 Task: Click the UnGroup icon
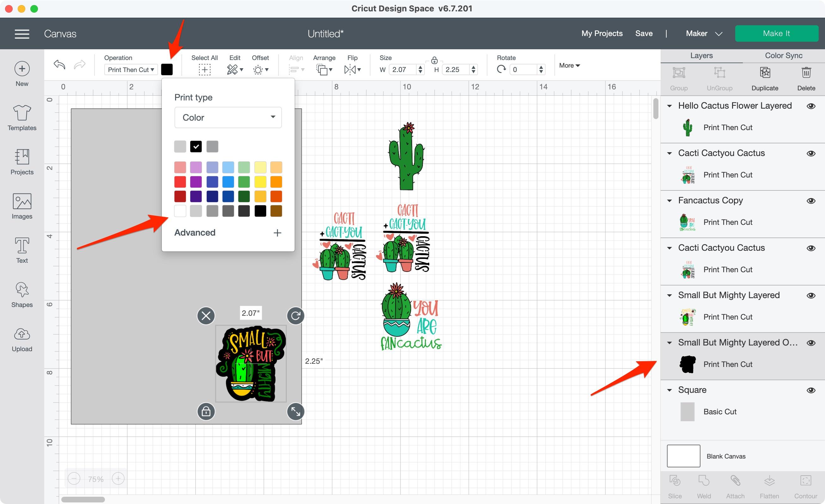(x=719, y=73)
